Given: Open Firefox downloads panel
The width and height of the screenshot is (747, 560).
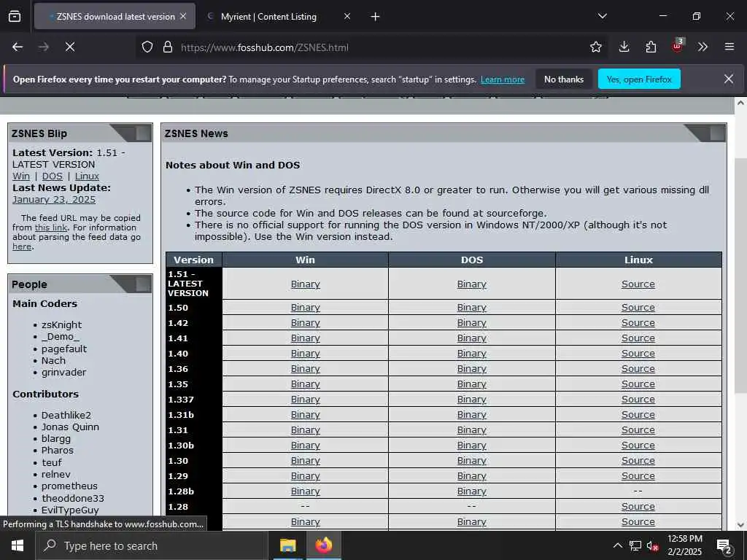Looking at the screenshot, I should pos(624,47).
